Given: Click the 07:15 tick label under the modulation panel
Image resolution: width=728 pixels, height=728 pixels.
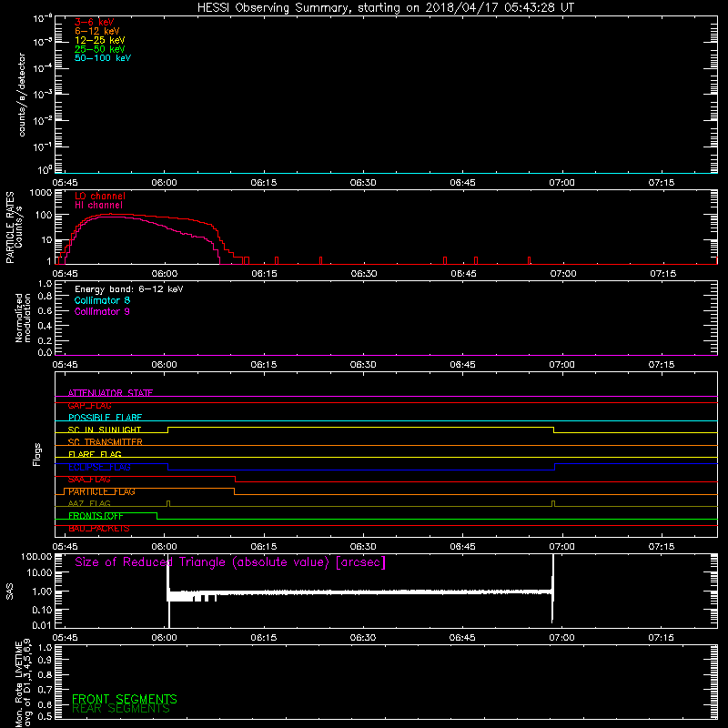Looking at the screenshot, I should 662,365.
